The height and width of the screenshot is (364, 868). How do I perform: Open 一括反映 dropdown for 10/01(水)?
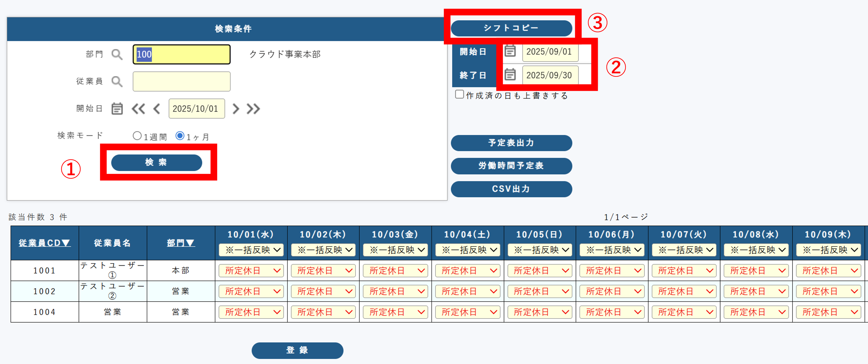pos(251,250)
